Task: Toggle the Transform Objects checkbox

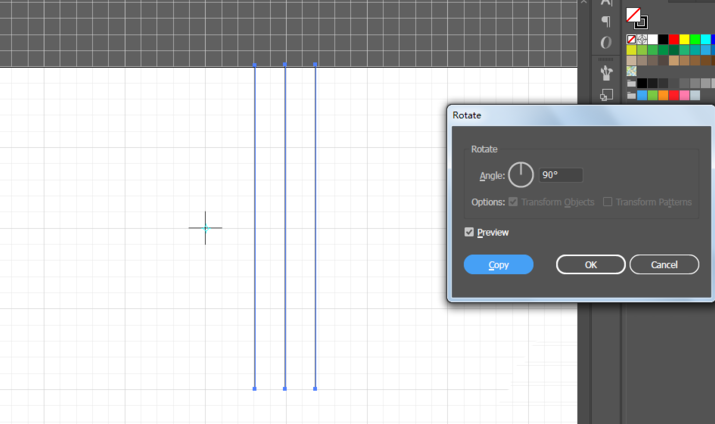Action: pos(513,202)
